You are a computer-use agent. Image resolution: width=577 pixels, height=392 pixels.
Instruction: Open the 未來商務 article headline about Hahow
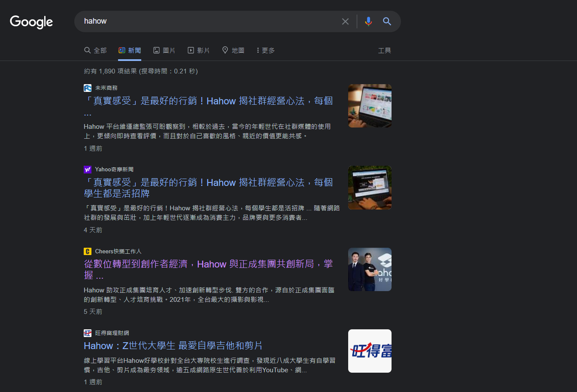tap(208, 107)
